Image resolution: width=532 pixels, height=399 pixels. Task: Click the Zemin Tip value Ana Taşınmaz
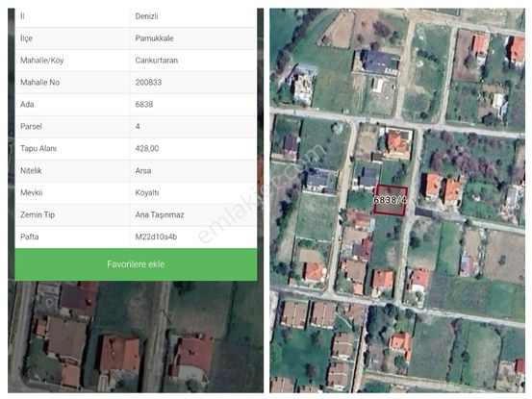[160, 214]
